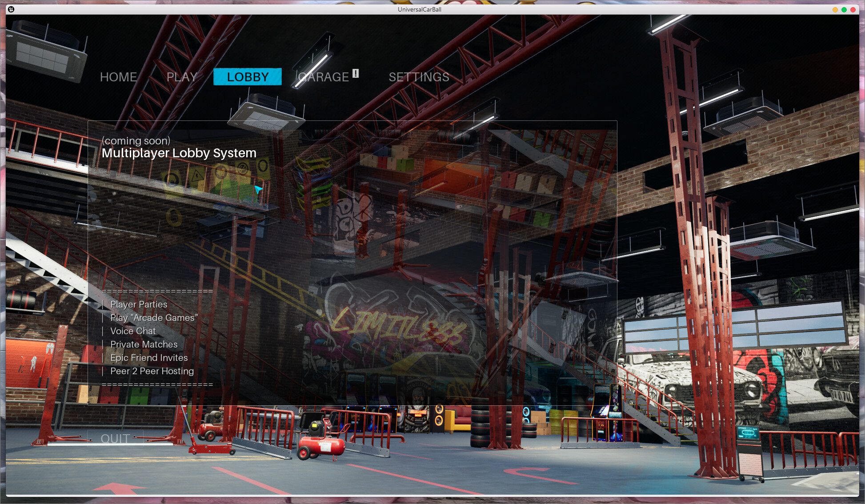Image resolution: width=865 pixels, height=504 pixels.
Task: Open the SETTINGS tab
Action: click(x=418, y=77)
